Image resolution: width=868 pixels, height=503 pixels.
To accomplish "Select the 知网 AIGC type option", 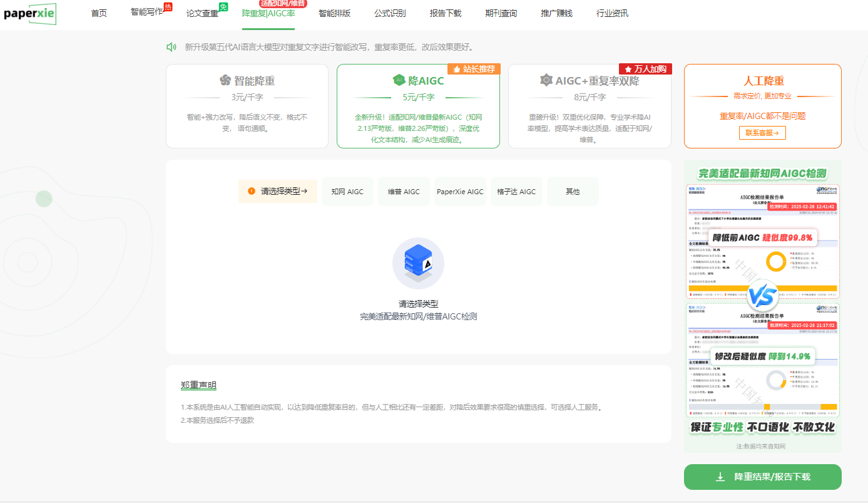I will click(x=347, y=192).
